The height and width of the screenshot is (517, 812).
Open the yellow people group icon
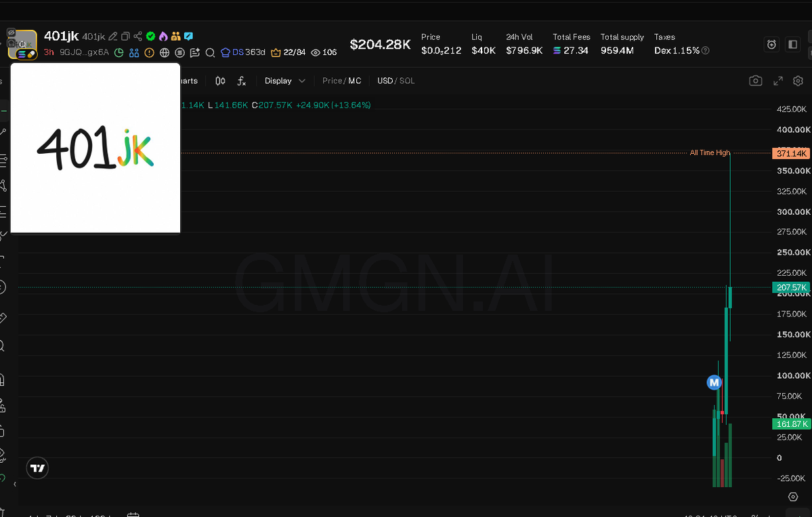175,37
